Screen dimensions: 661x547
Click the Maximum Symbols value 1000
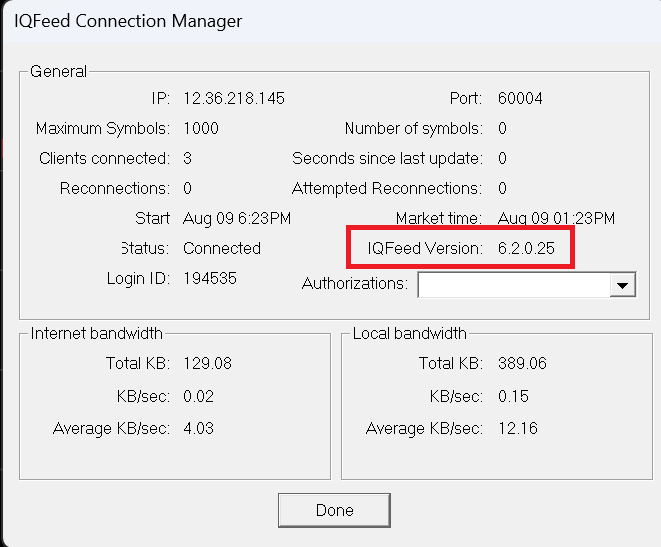[x=201, y=129]
